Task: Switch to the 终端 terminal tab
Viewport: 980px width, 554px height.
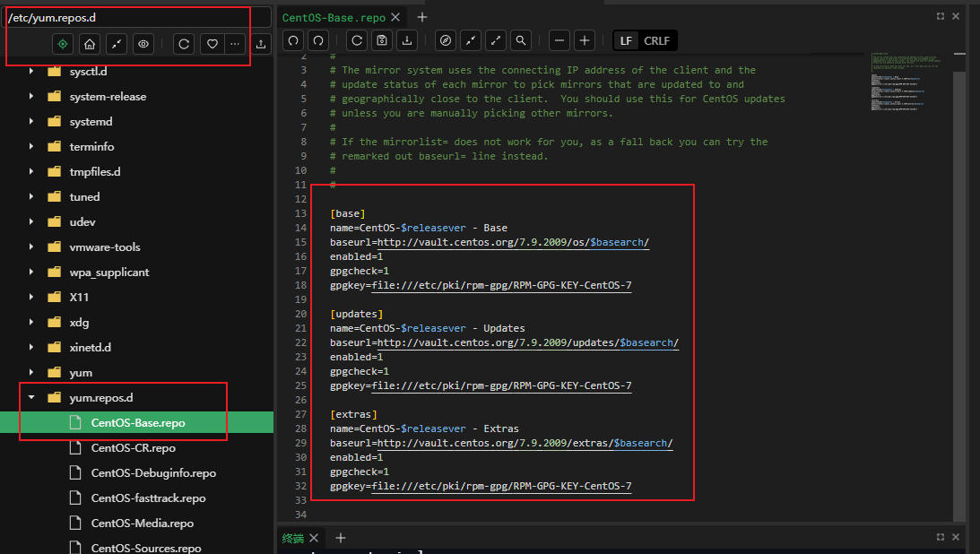Action: 291,538
